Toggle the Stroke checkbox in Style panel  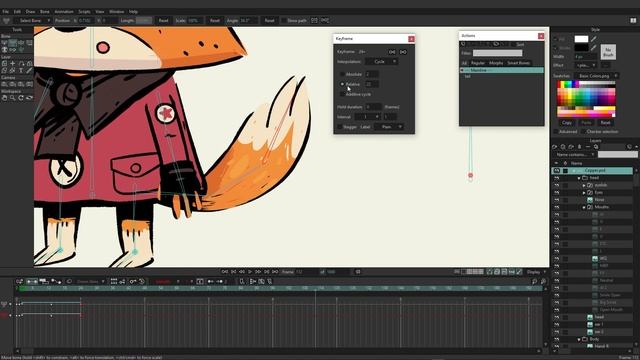coord(555,48)
